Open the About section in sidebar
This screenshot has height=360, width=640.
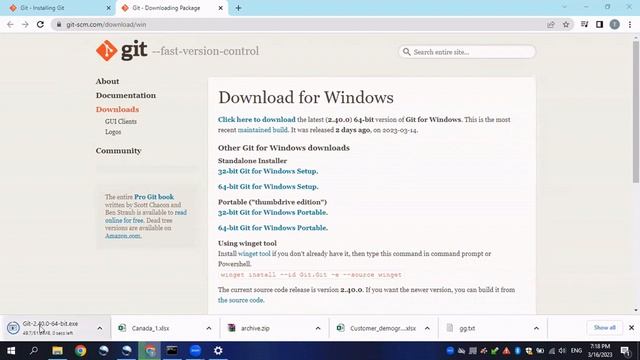tap(107, 81)
